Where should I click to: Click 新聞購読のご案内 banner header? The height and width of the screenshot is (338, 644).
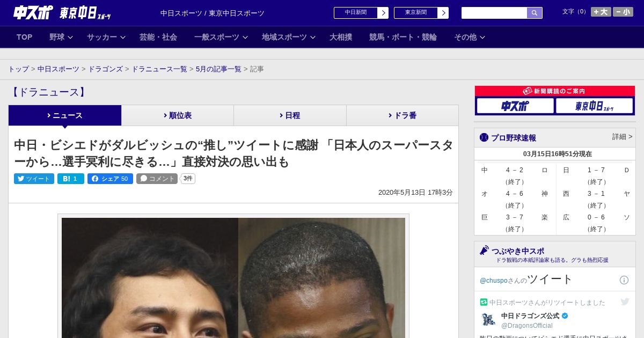pos(555,91)
